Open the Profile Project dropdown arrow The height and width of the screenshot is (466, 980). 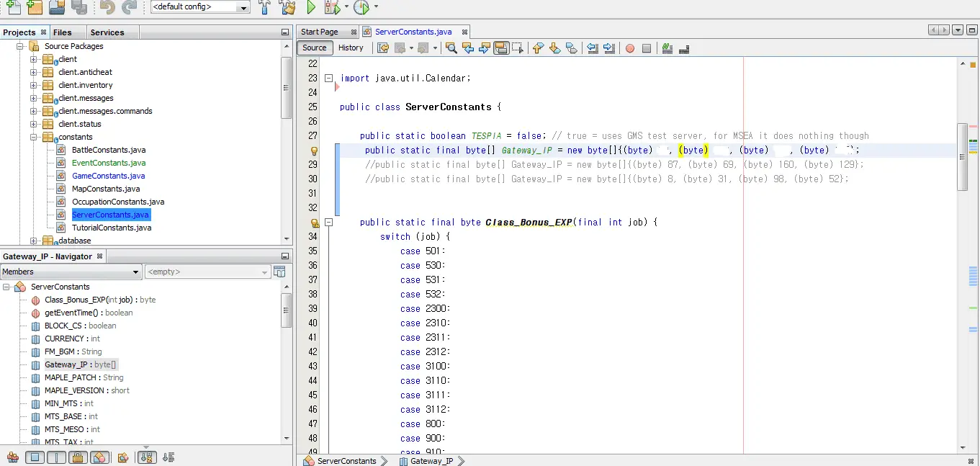(x=376, y=7)
